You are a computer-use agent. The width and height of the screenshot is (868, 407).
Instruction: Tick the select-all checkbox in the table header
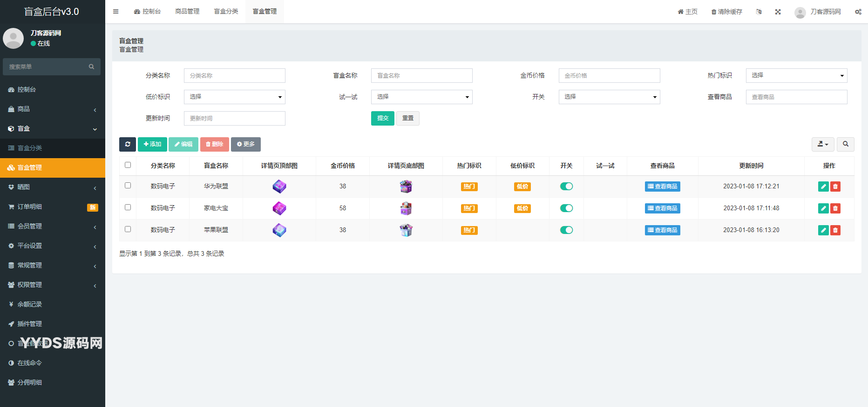point(128,165)
